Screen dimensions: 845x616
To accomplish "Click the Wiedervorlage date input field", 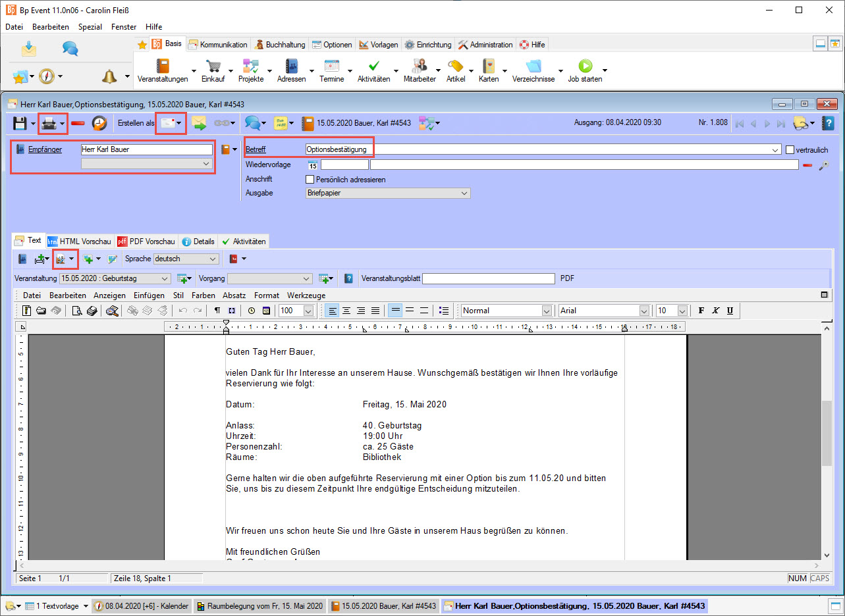I will click(344, 165).
